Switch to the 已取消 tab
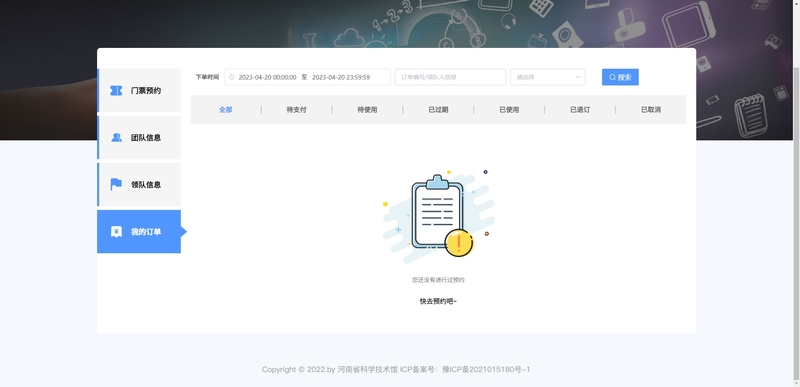Image resolution: width=800 pixels, height=387 pixels. click(x=651, y=110)
